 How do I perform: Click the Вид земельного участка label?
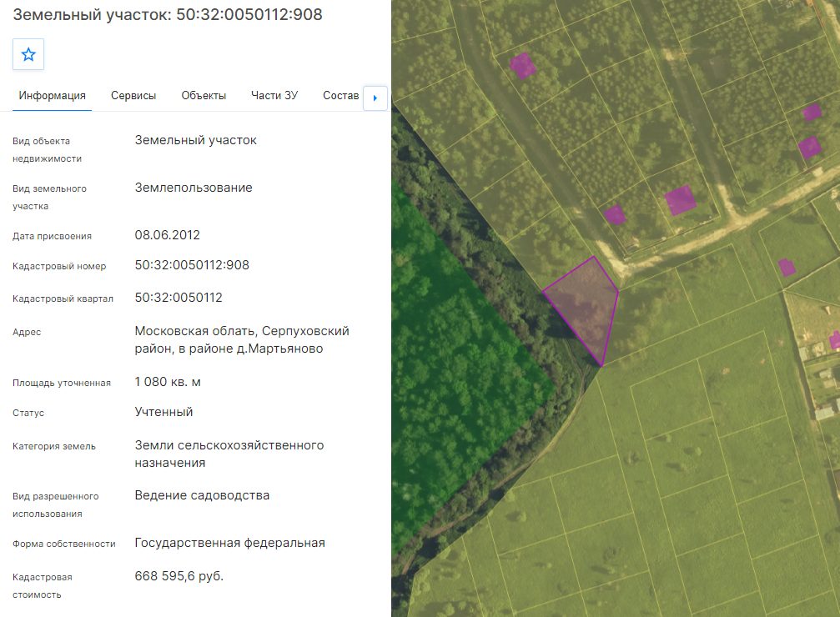pos(49,197)
